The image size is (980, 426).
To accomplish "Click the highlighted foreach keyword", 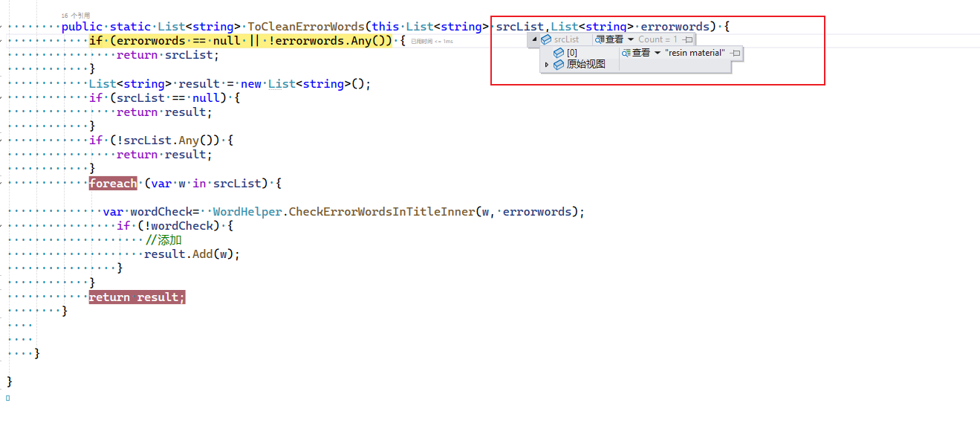I will 113,184.
